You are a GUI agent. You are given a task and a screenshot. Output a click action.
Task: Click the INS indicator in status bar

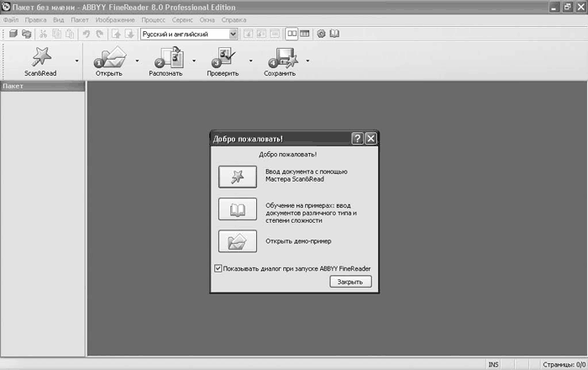tap(494, 364)
